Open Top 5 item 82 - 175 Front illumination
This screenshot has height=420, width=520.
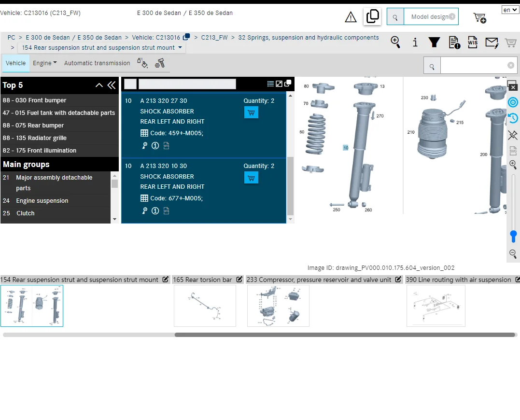click(x=60, y=151)
